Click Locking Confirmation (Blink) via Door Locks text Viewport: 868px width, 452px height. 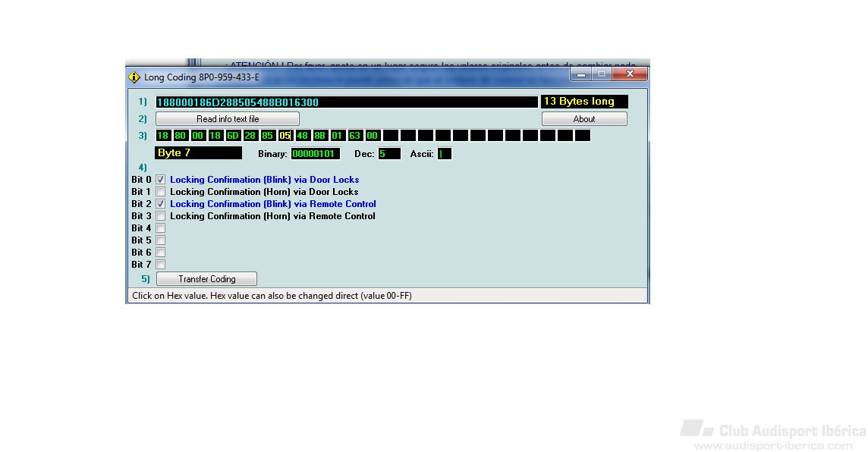(x=265, y=179)
